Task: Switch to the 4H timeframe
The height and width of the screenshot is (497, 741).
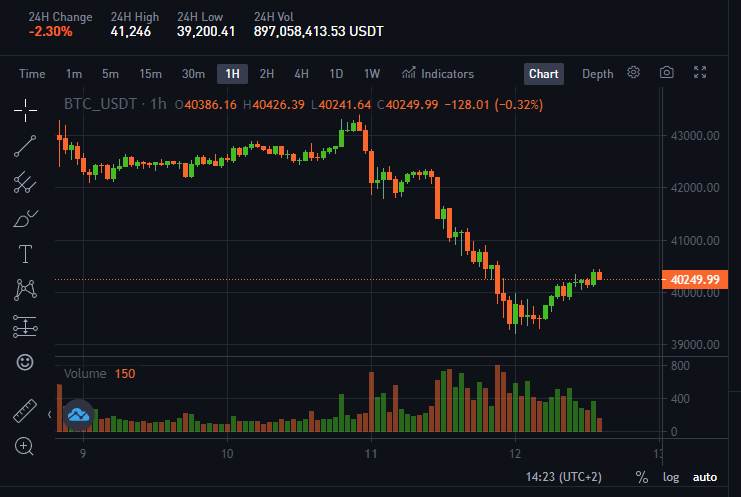Action: point(302,74)
